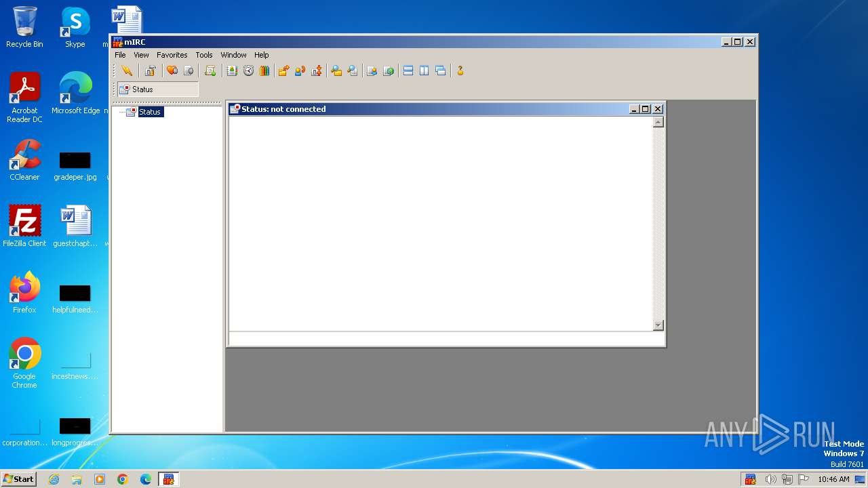This screenshot has width=868, height=488.
Task: Open mIRC Options from the toolbar
Action: (151, 70)
